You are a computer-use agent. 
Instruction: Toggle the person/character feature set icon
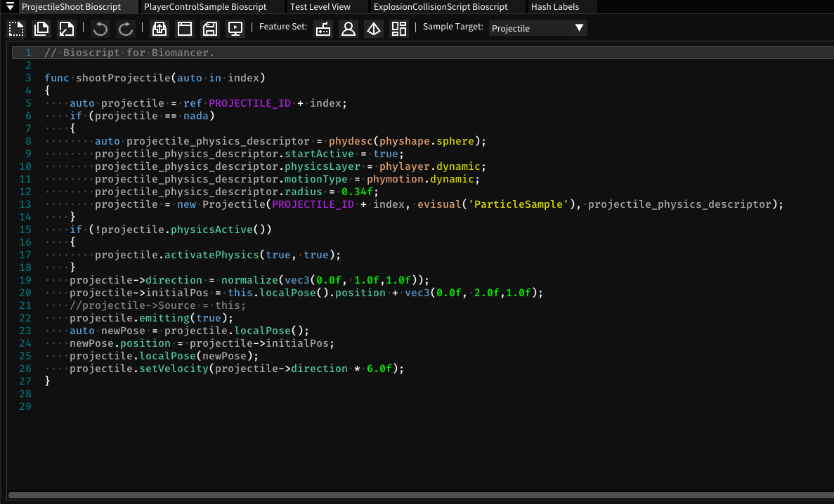tap(348, 28)
